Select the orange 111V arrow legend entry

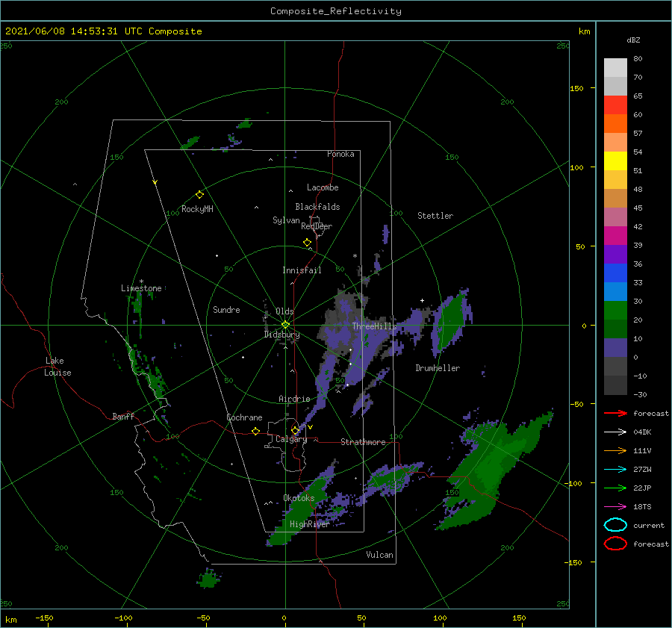[615, 450]
